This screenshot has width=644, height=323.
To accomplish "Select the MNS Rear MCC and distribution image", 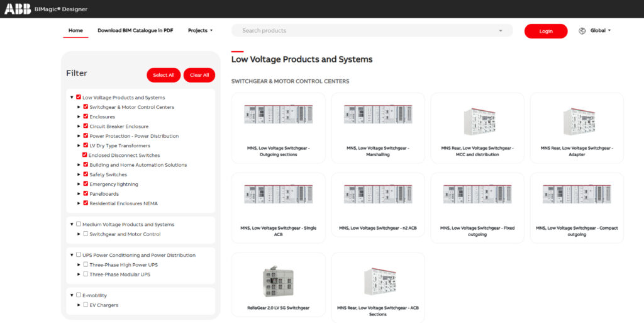I will click(x=477, y=120).
